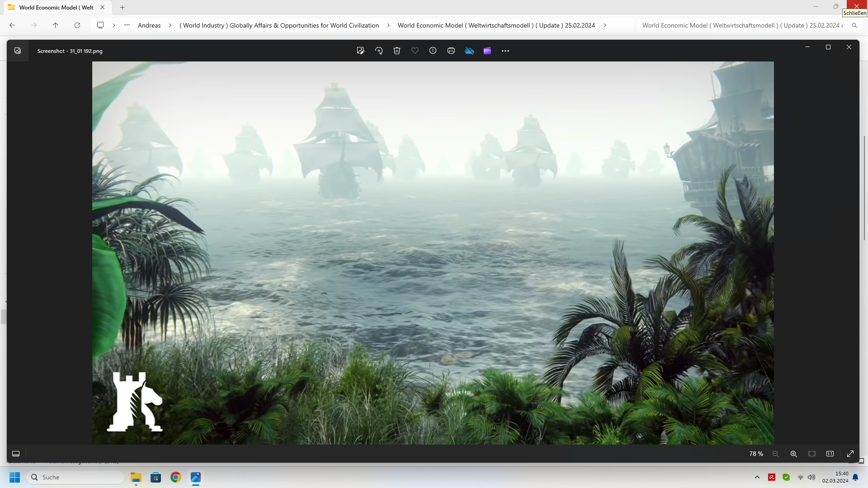Click the This PC monitor icon in address bar
Viewport: 868px width, 488px height.
point(100,25)
